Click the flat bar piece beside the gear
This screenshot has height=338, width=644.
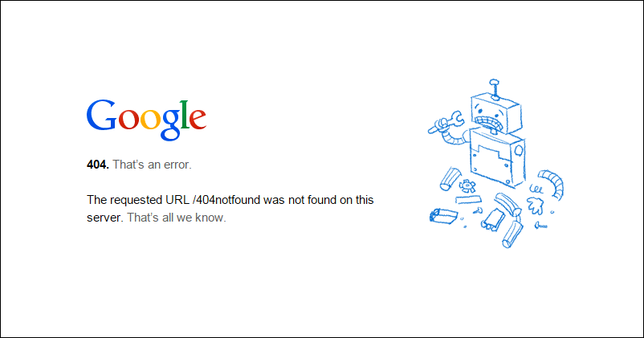pos(468,200)
